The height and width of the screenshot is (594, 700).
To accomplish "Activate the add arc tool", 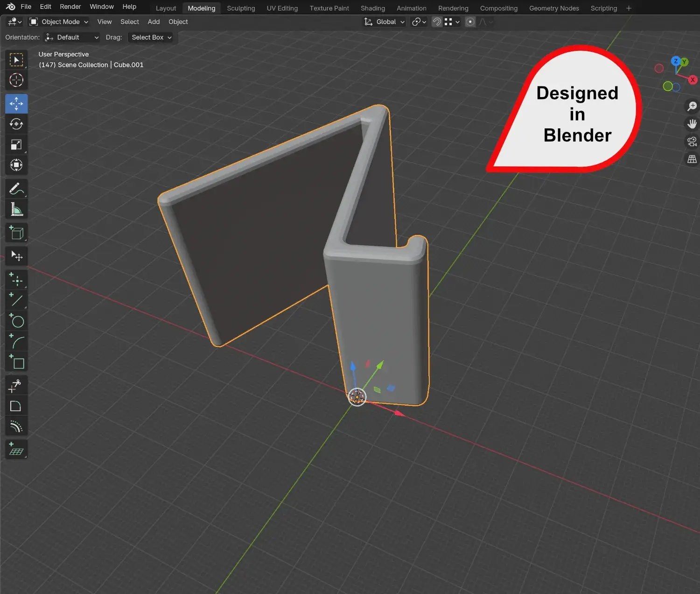I will click(16, 341).
